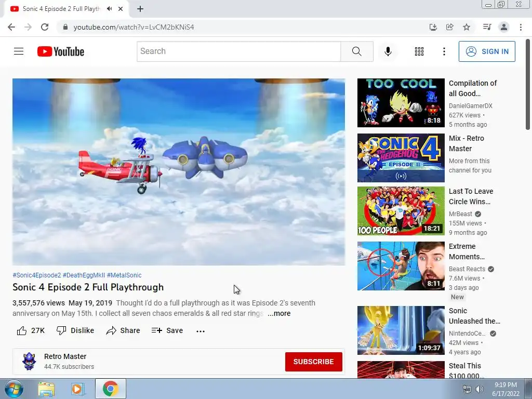
Task: Open YouTube settings three-dot menu
Action: (444, 51)
